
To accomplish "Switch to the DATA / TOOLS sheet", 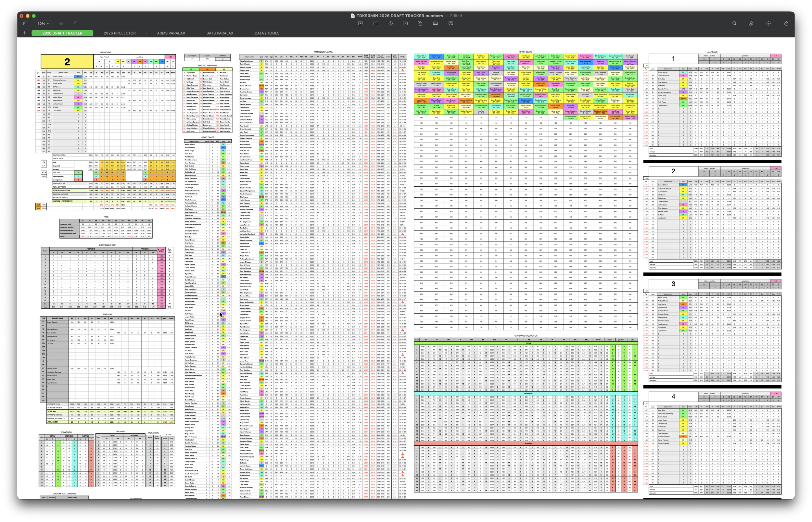I will click(x=266, y=33).
